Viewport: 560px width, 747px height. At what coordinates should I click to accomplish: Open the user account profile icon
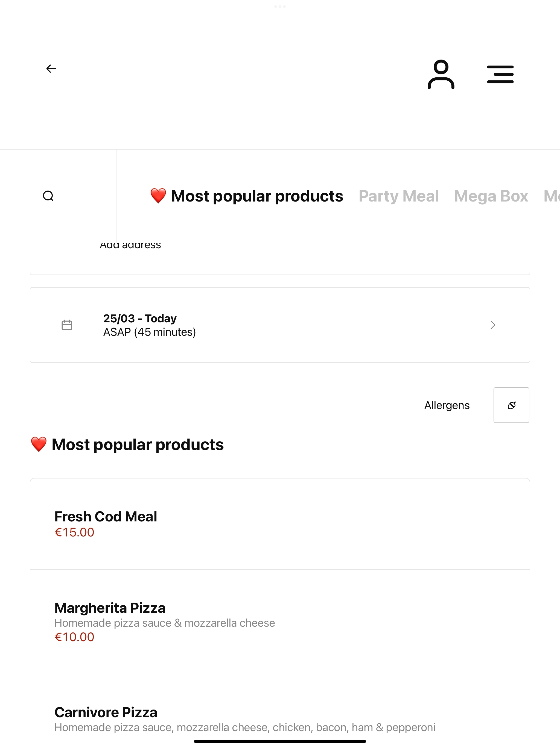[x=441, y=74]
